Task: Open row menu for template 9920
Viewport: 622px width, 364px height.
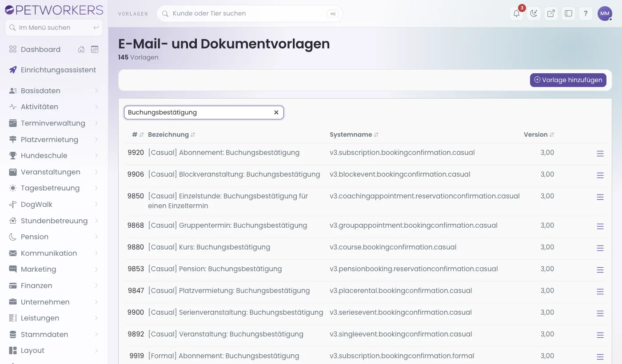Action: coord(600,154)
